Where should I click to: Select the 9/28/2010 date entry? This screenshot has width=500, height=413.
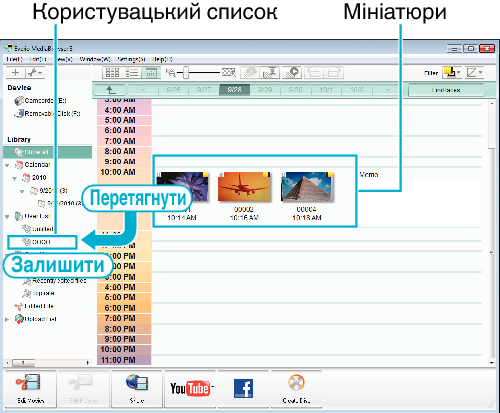click(60, 203)
